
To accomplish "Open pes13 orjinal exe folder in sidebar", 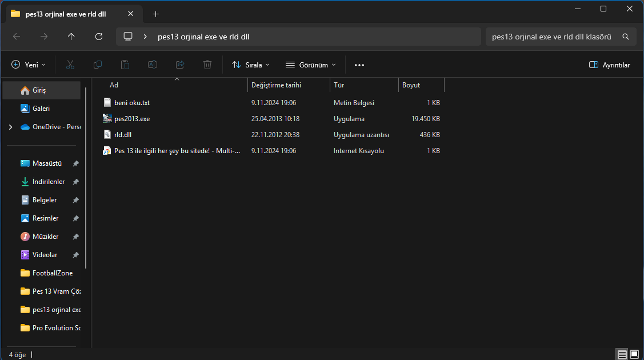I will (42, 310).
